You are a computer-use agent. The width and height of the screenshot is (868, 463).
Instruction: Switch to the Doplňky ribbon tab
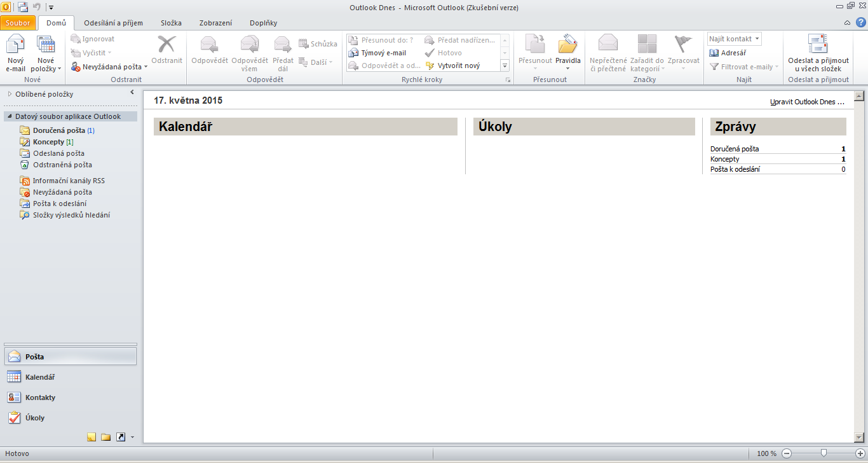[x=263, y=23]
